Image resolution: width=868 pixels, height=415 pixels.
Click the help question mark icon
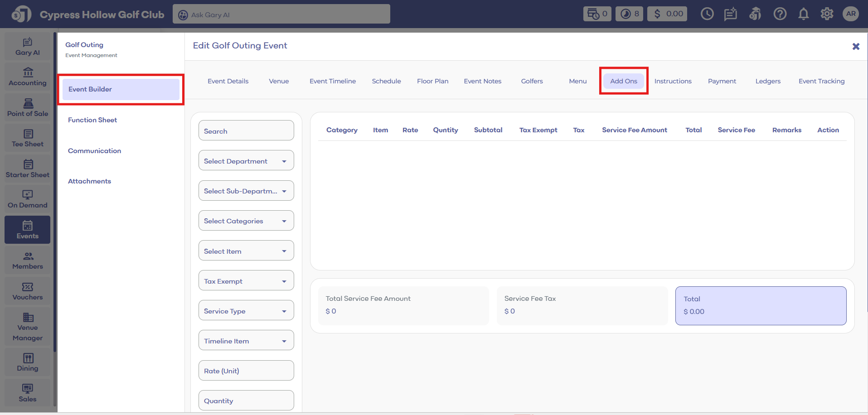point(780,14)
